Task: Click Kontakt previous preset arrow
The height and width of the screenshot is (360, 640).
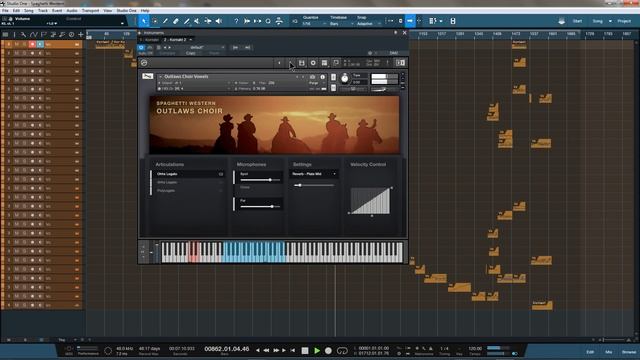Action: pos(279,63)
